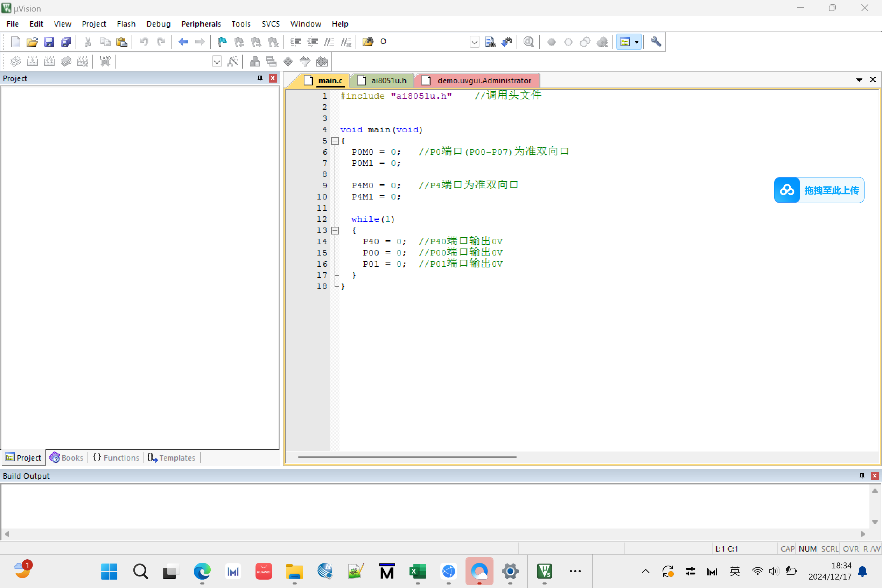Open the Windows Start menu
The image size is (882, 588).
(109, 571)
